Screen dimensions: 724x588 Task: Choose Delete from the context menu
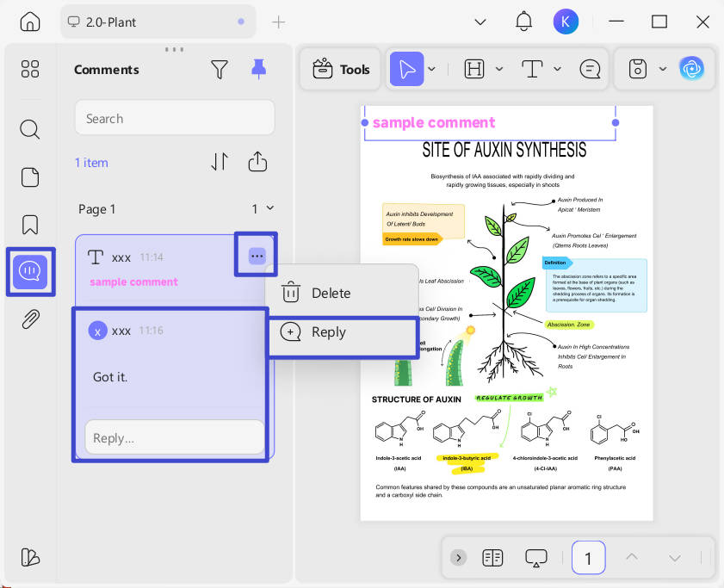click(342, 293)
